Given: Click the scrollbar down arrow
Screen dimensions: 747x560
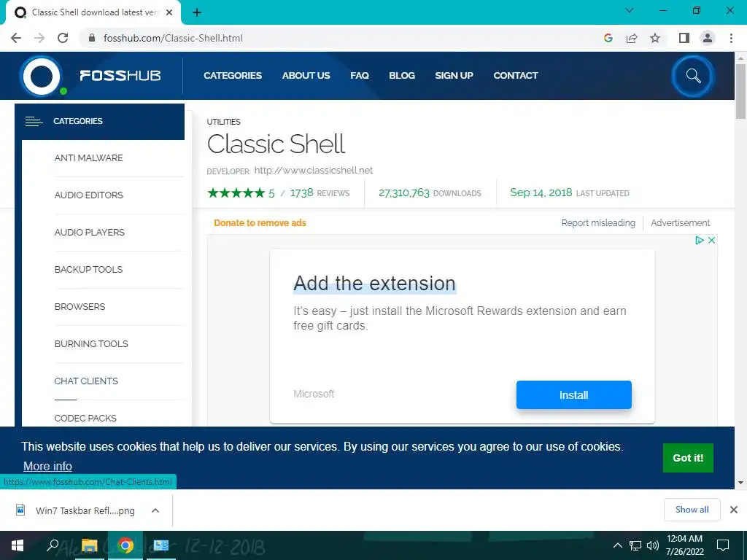Looking at the screenshot, I should click(x=740, y=483).
